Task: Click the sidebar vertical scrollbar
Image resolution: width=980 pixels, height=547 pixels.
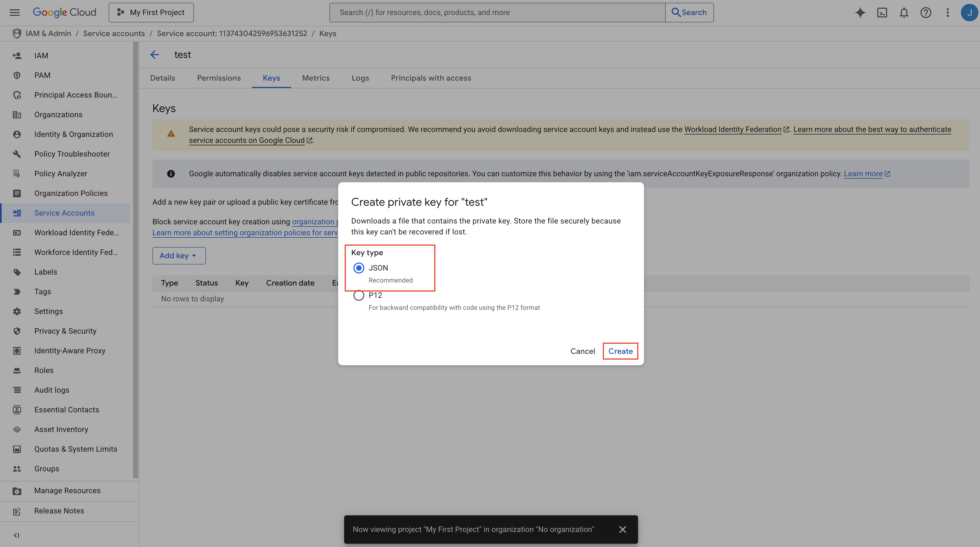Action: [x=136, y=260]
